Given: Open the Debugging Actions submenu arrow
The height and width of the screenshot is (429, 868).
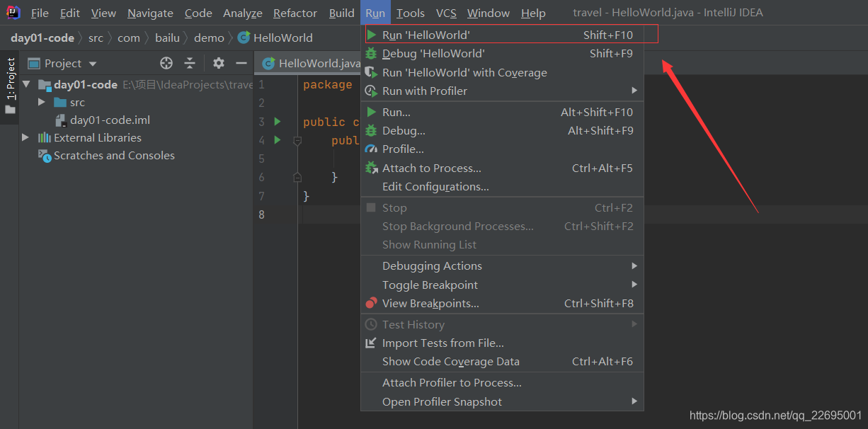Looking at the screenshot, I should 634,265.
